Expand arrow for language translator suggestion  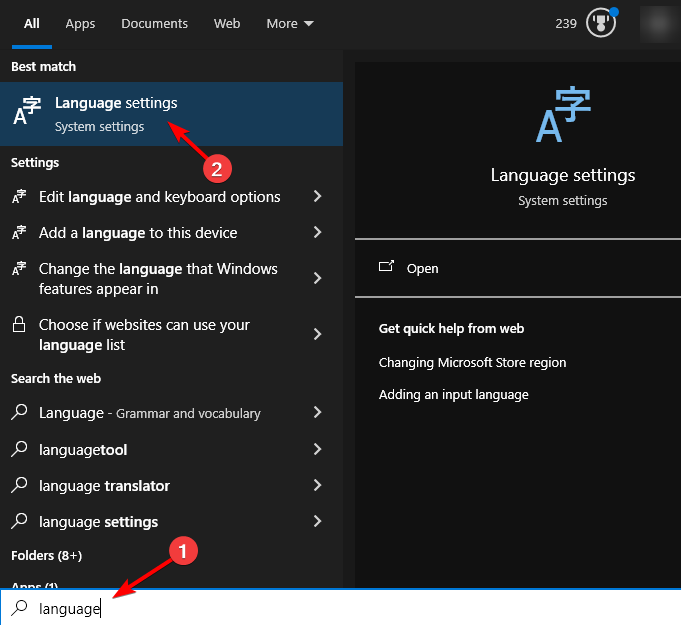317,485
